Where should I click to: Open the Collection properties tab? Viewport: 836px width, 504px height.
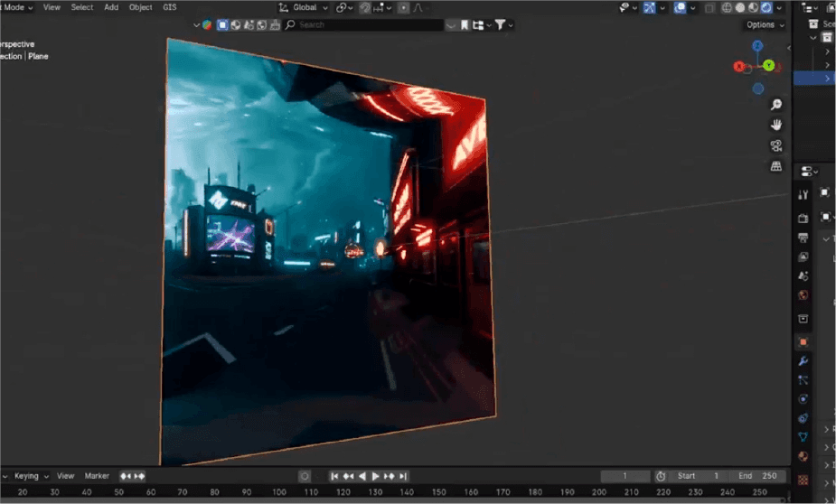click(803, 319)
